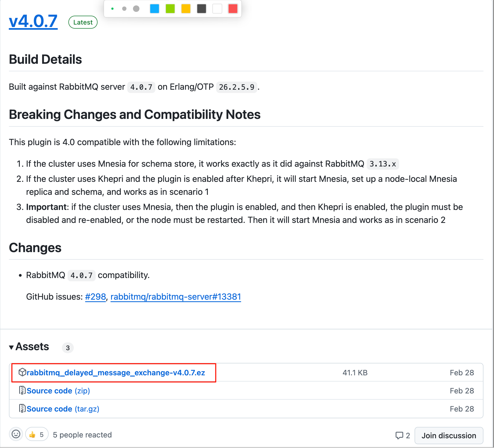494x448 pixels.
Task: Click the Changes heading
Action: (x=35, y=248)
